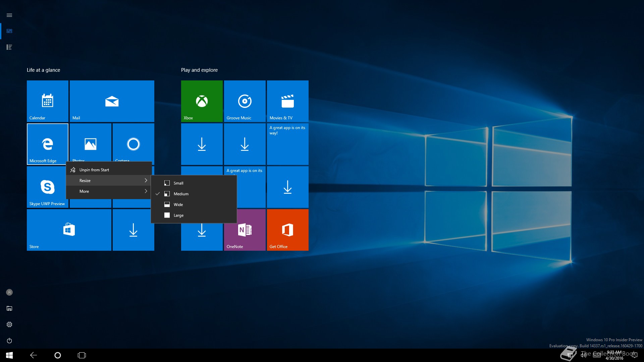Open the Xbox tile

tap(202, 101)
